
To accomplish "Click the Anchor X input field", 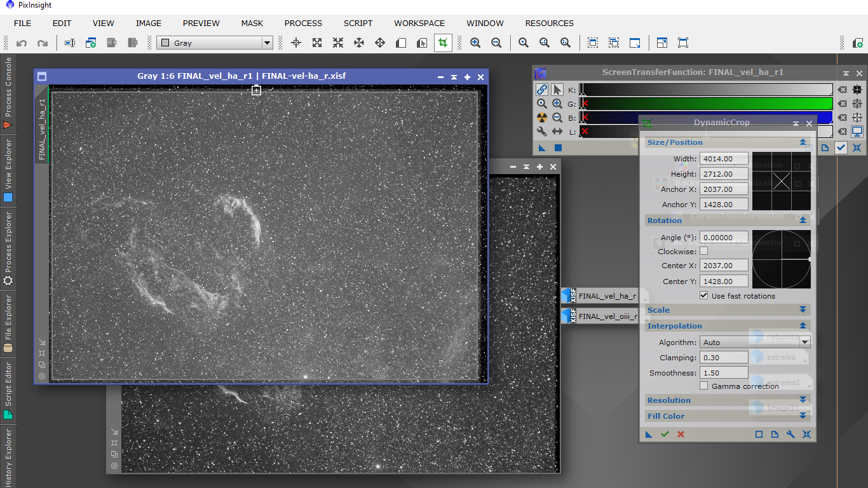I will (x=724, y=189).
